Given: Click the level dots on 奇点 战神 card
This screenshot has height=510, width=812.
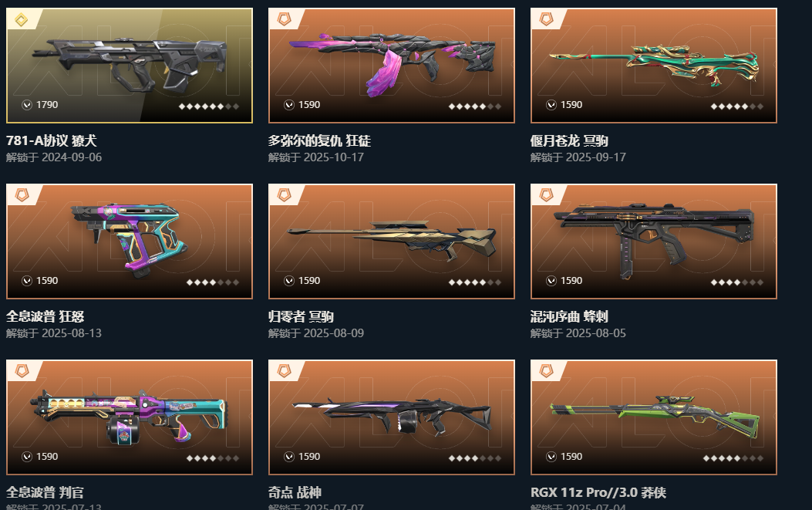Looking at the screenshot, I should (x=475, y=458).
